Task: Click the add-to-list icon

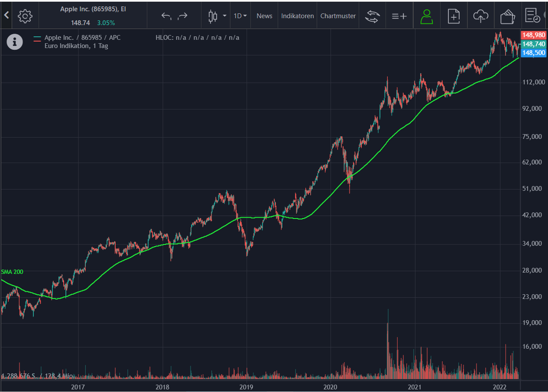Action: click(399, 16)
